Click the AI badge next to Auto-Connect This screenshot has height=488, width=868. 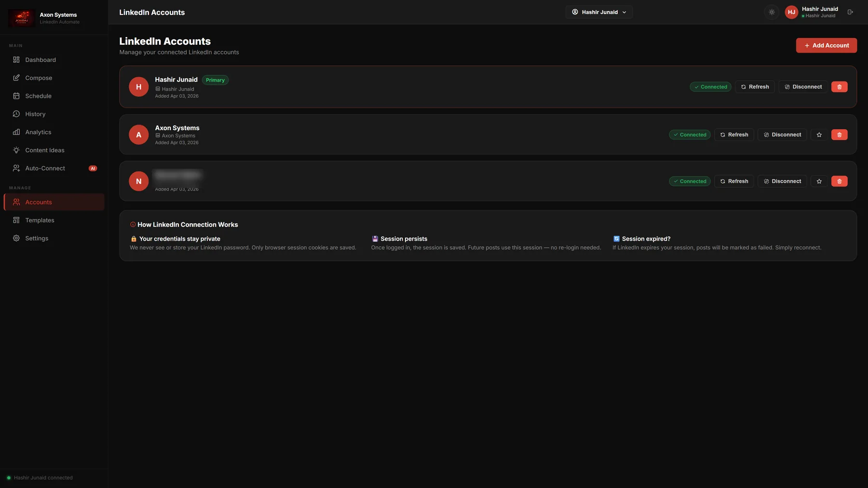[93, 168]
